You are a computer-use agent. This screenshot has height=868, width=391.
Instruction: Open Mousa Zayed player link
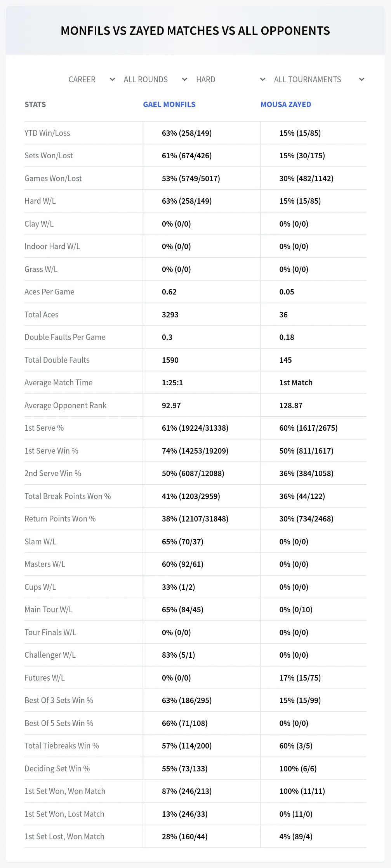[x=286, y=104]
